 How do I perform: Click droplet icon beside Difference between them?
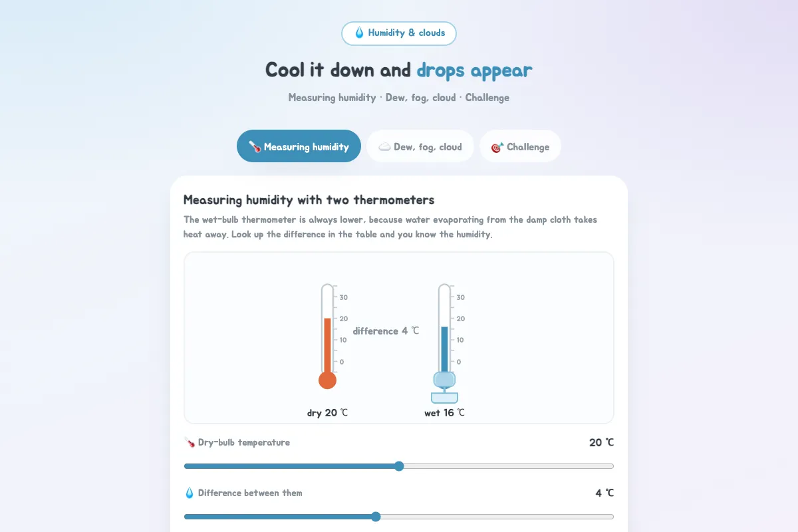coord(190,493)
